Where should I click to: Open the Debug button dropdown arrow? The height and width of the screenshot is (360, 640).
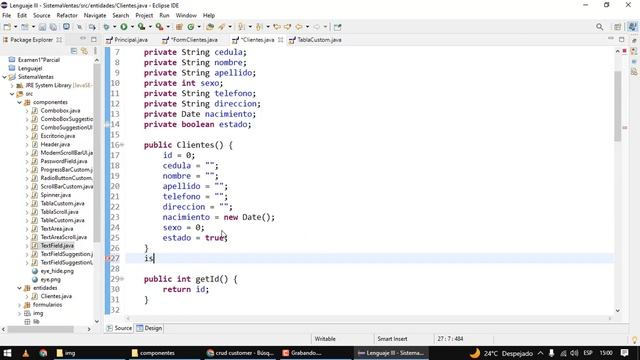[x=114, y=27]
